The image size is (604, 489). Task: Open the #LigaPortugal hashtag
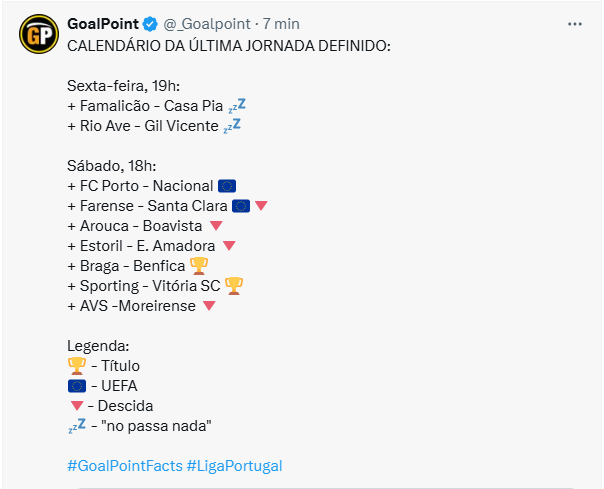pos(234,466)
